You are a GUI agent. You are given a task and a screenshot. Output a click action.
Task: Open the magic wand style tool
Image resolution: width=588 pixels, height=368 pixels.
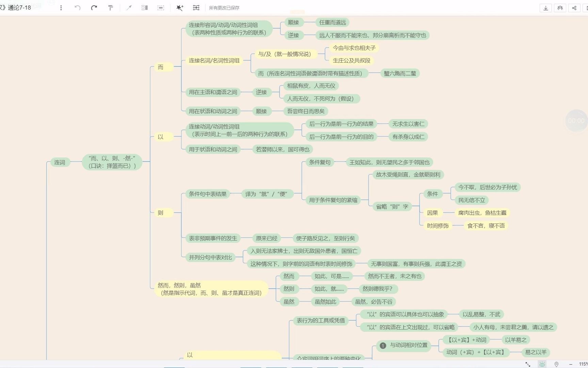(x=180, y=8)
